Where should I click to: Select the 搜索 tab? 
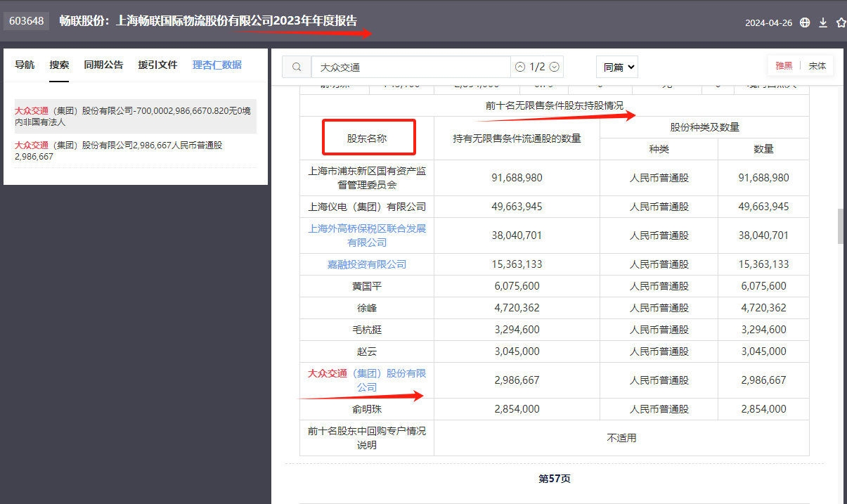[59, 65]
